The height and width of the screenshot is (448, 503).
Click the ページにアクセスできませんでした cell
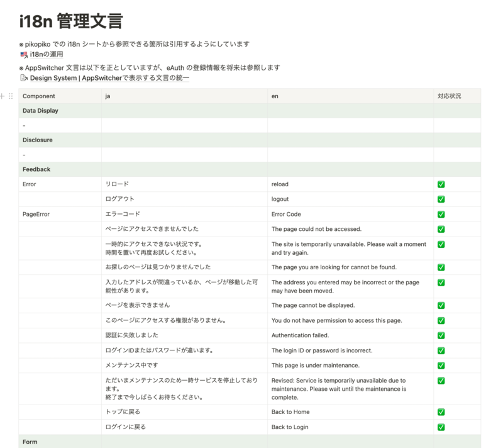[x=184, y=229]
